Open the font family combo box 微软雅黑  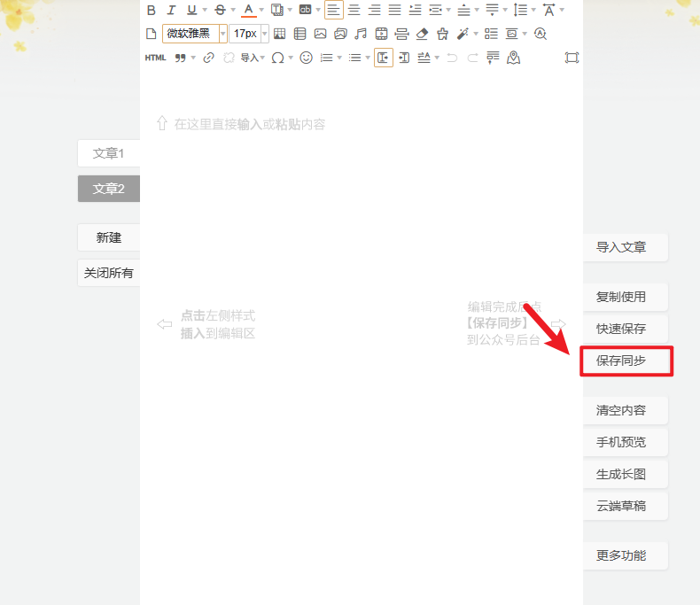coord(195,34)
